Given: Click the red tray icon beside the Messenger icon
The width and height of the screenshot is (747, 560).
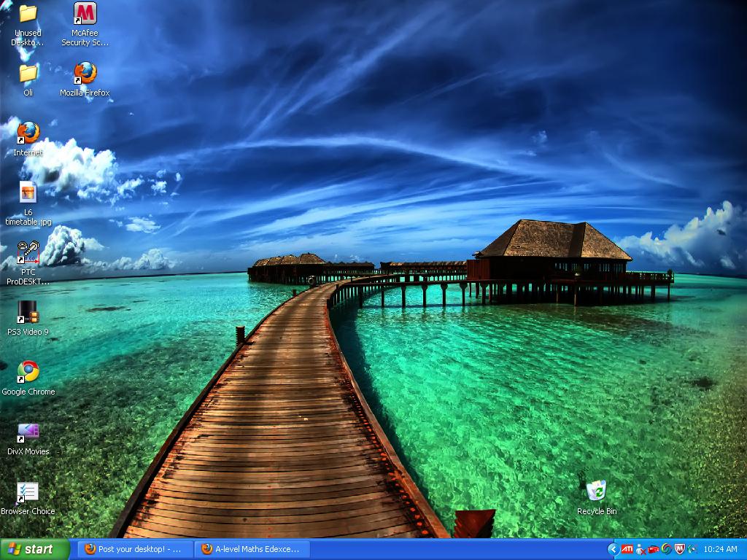Looking at the screenshot, I should click(x=653, y=550).
